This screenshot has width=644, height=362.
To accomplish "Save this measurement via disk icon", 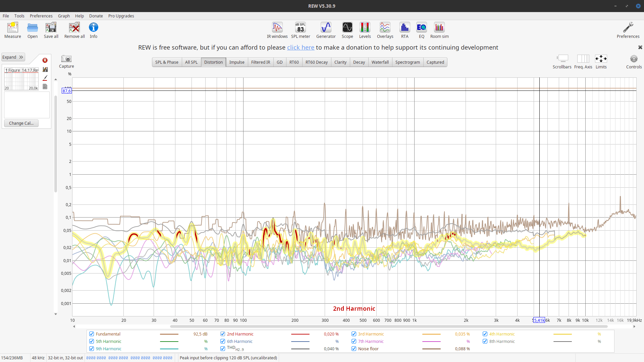I will tap(45, 69).
